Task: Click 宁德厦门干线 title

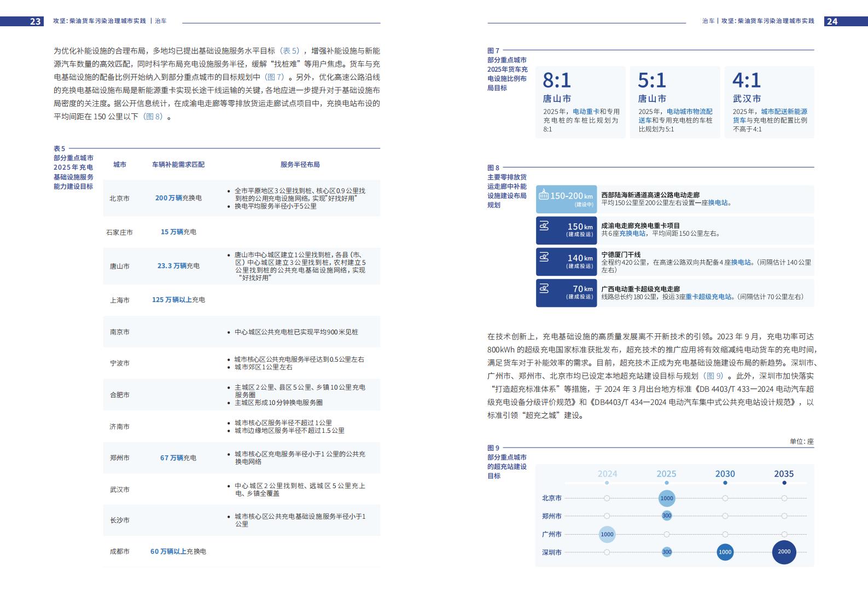Action: coord(621,255)
